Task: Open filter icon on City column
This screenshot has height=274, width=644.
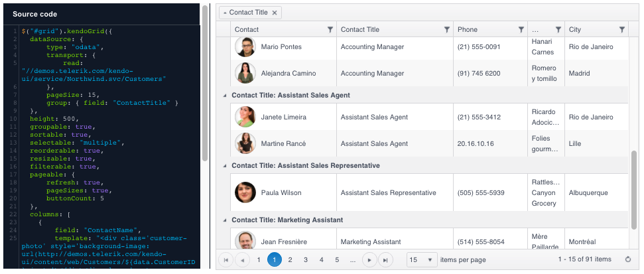Action: [621, 30]
